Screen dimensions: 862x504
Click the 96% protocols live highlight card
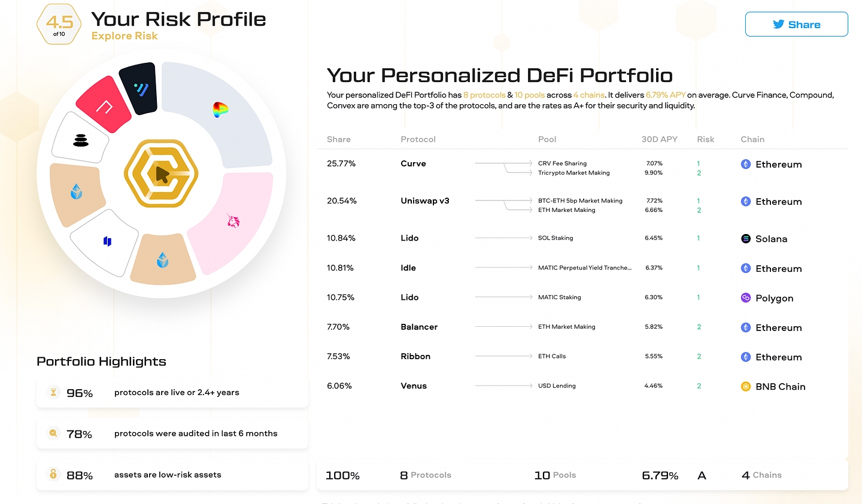pyautogui.click(x=172, y=393)
